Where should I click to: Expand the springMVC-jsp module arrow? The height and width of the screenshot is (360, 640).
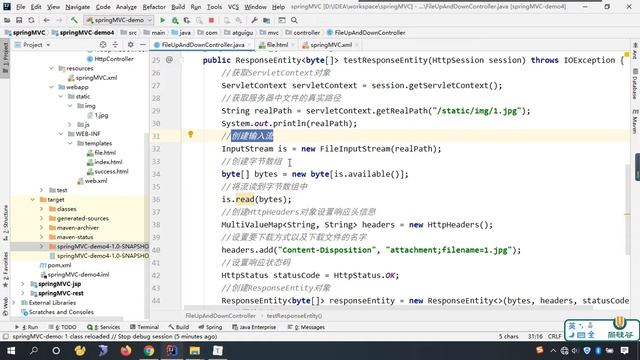23,284
